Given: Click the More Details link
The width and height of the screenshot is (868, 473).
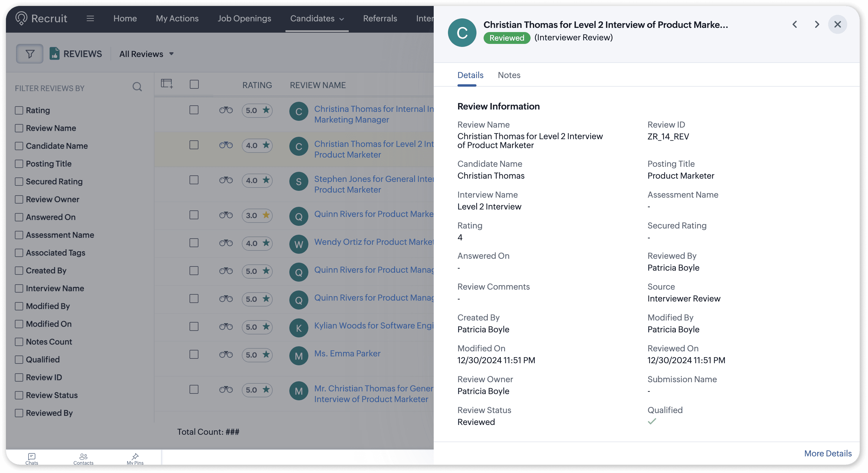Looking at the screenshot, I should point(828,453).
